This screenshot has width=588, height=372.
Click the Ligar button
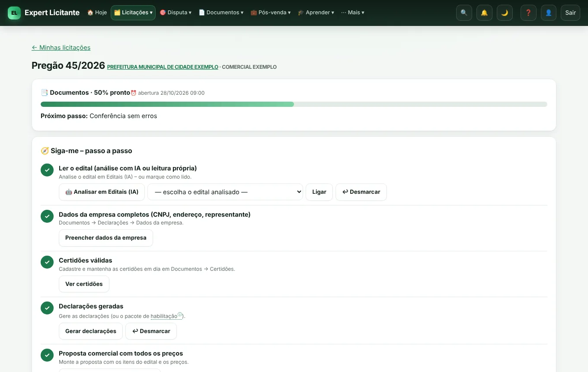[x=319, y=192]
